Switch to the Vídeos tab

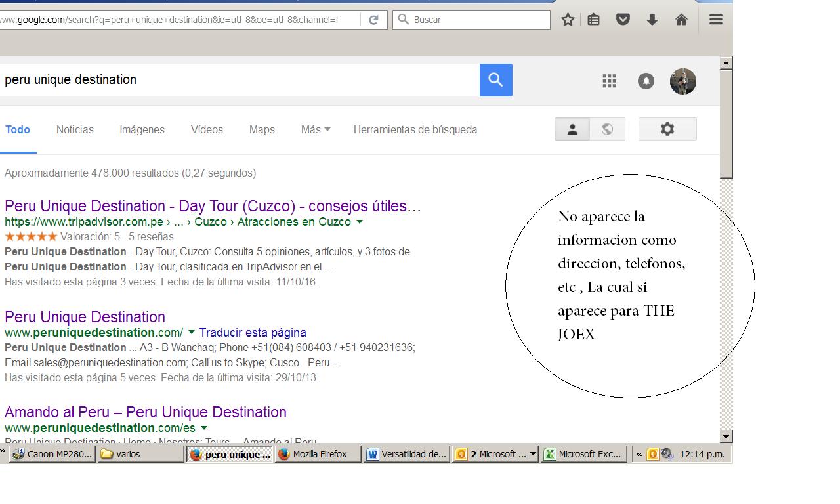click(207, 130)
